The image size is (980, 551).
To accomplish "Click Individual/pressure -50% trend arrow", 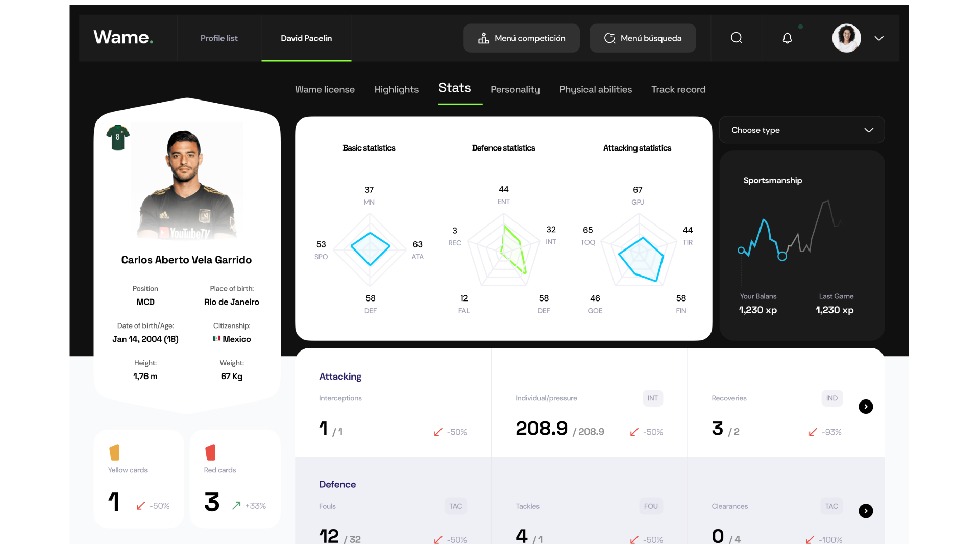I will [634, 432].
